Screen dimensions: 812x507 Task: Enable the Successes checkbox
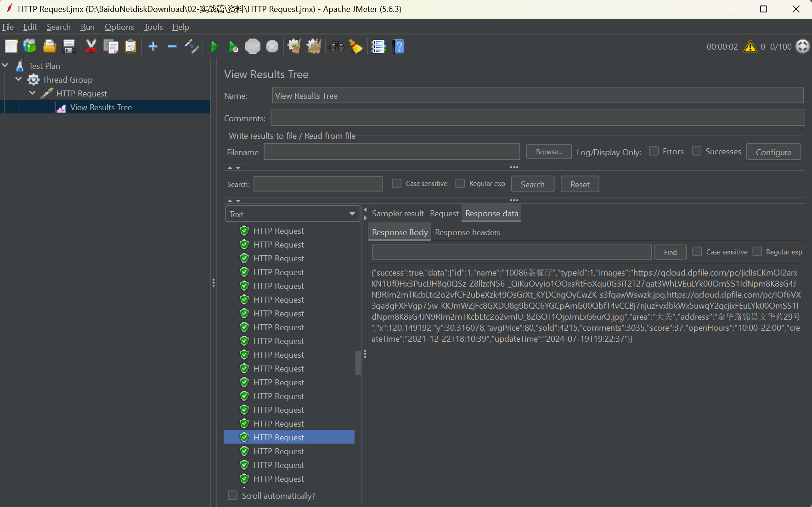coord(696,151)
